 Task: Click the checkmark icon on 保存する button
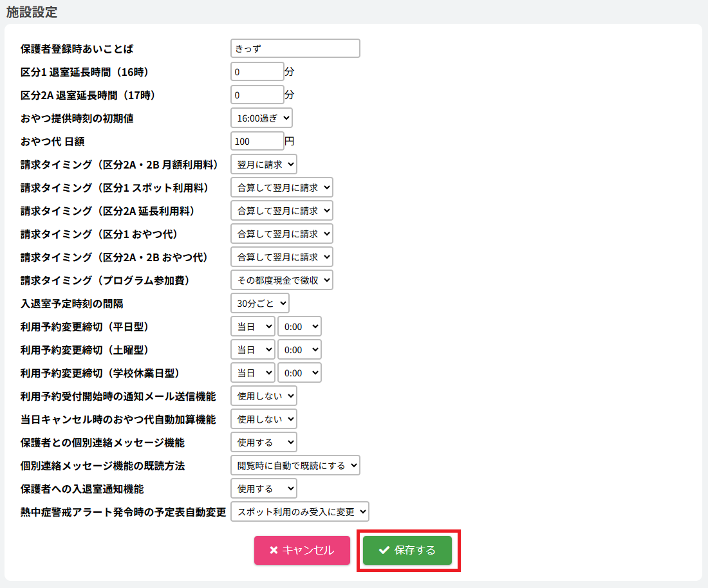[384, 550]
